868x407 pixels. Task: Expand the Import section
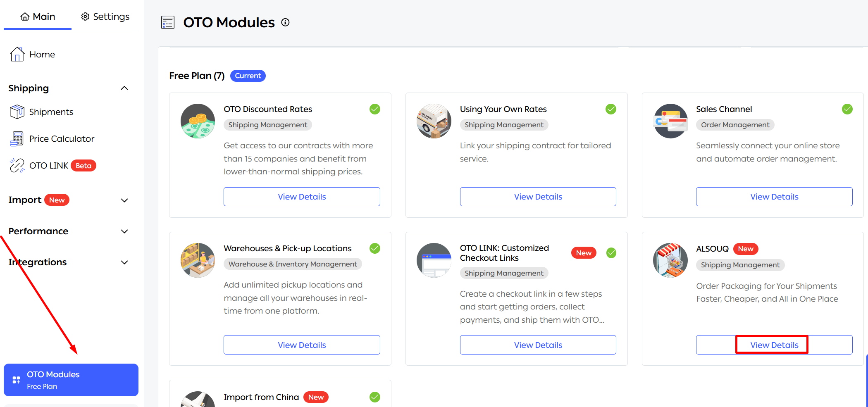click(124, 200)
